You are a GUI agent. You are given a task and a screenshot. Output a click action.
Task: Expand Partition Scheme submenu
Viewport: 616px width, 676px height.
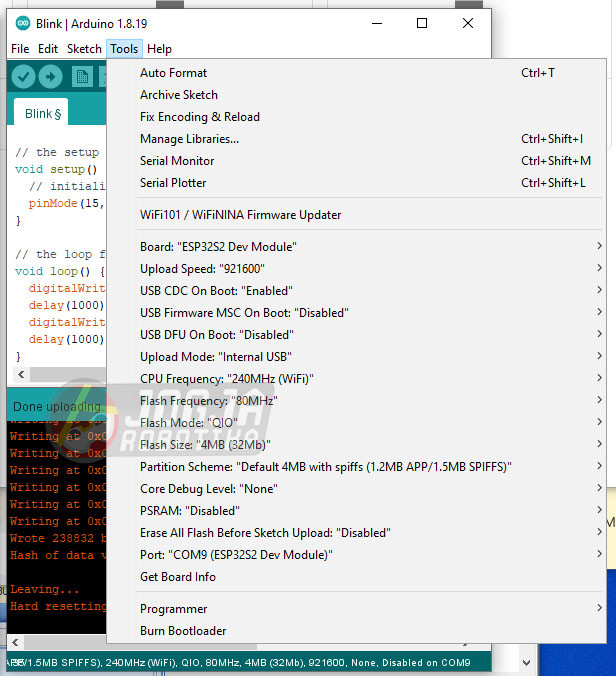click(x=356, y=466)
